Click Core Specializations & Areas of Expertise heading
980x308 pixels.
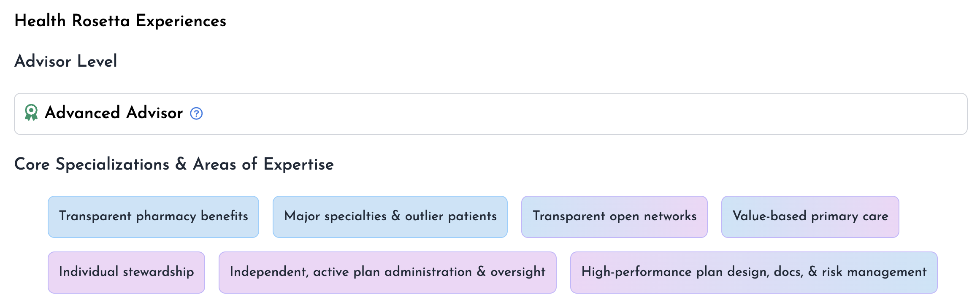click(x=174, y=164)
